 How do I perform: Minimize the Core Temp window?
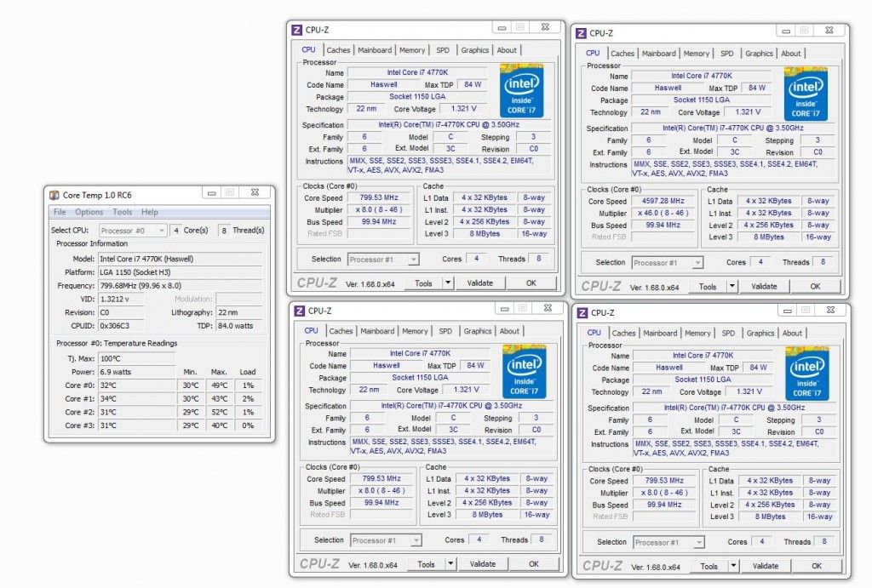(212, 193)
